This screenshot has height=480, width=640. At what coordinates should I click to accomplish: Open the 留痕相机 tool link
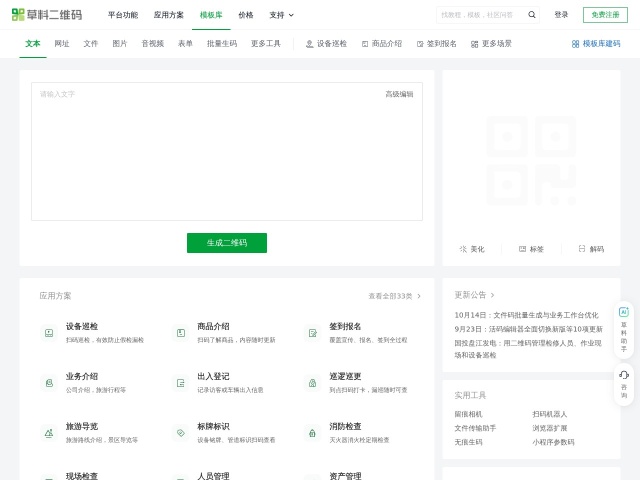468,414
